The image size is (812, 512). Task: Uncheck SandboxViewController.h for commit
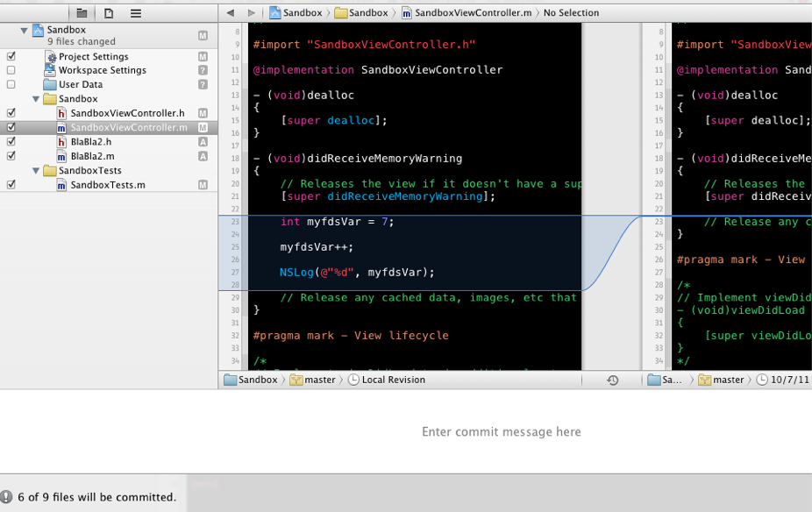tap(11, 112)
